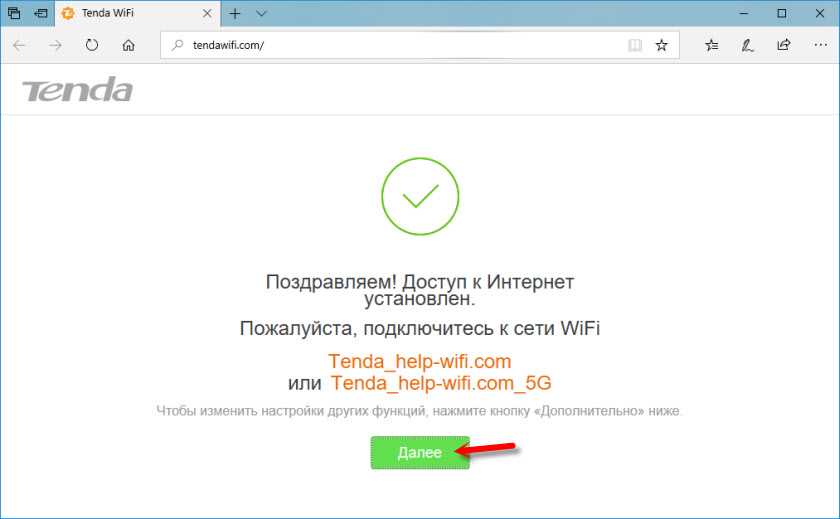Open a new tab with plus button

[x=235, y=13]
